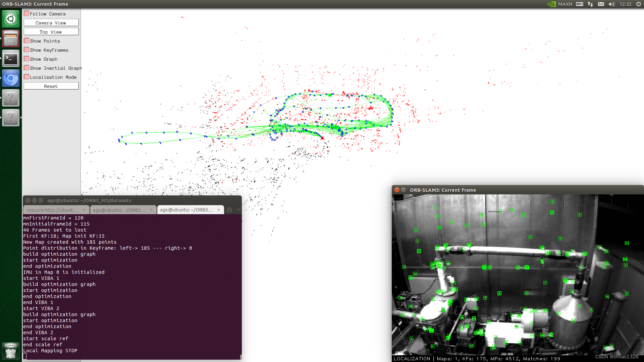
Task: Open the blue browser icon in the launcher
Action: click(11, 78)
